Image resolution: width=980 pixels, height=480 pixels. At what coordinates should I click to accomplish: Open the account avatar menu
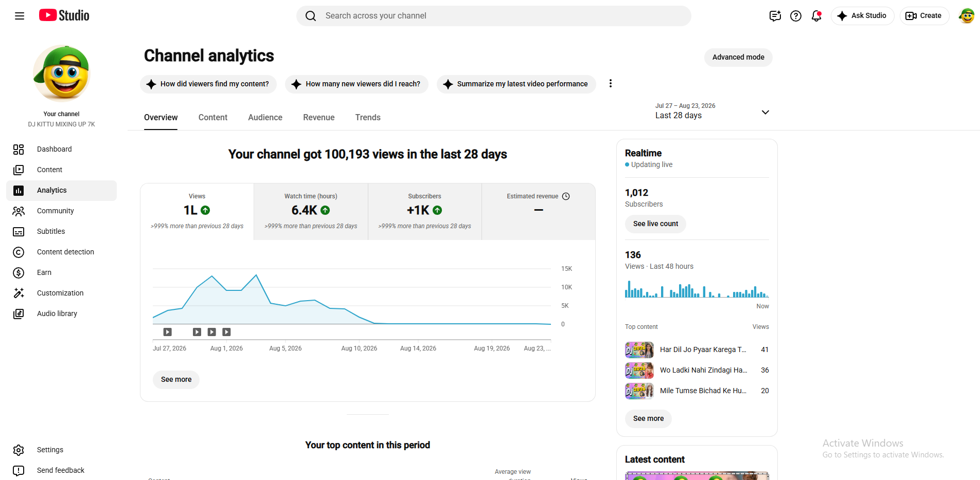[967, 16]
